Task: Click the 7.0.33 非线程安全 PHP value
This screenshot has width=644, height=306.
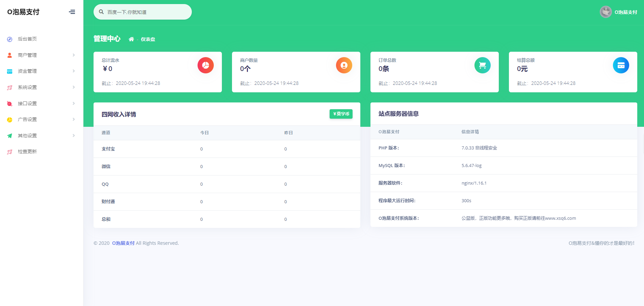Action: (x=479, y=148)
